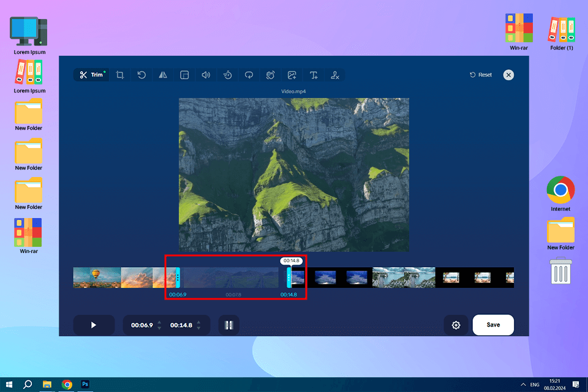Click the sunset clouds timeline thumbnail
Image resolution: width=588 pixels, height=392 pixels.
[137, 277]
